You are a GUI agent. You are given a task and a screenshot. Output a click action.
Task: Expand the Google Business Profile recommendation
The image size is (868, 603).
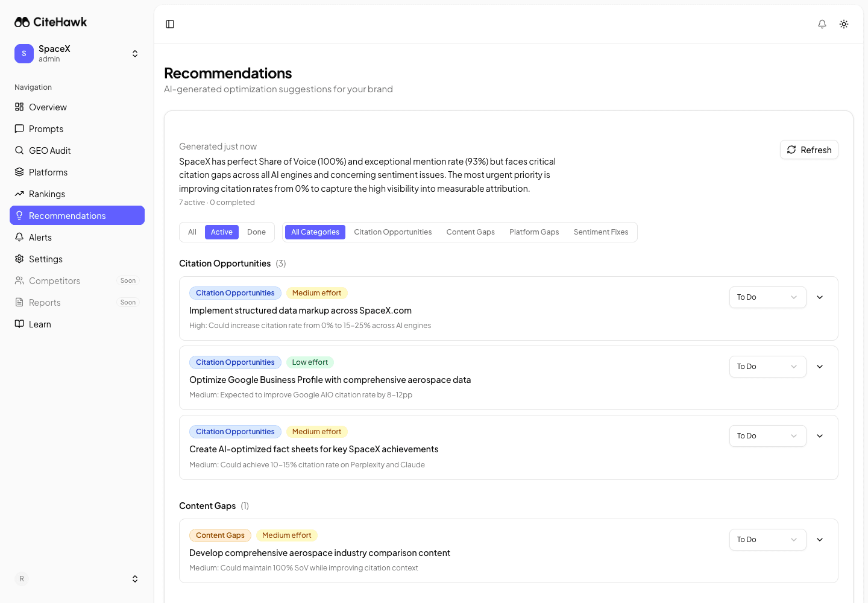tap(820, 367)
